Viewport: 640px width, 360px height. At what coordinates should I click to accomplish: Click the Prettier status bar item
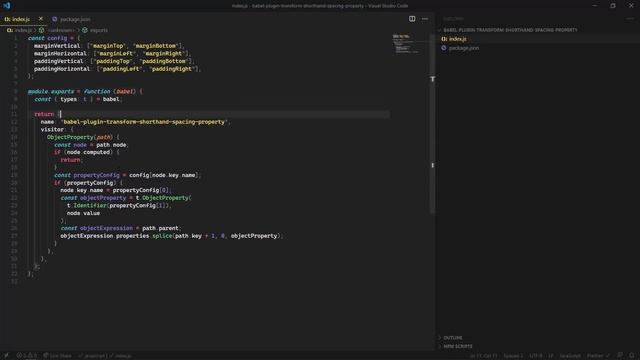pos(598,356)
